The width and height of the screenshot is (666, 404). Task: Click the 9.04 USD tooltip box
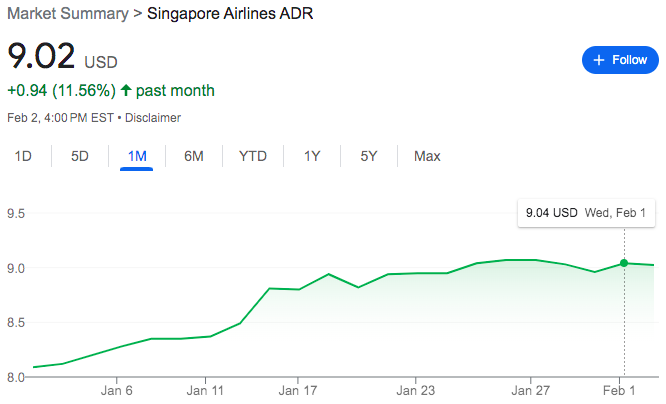(x=586, y=213)
